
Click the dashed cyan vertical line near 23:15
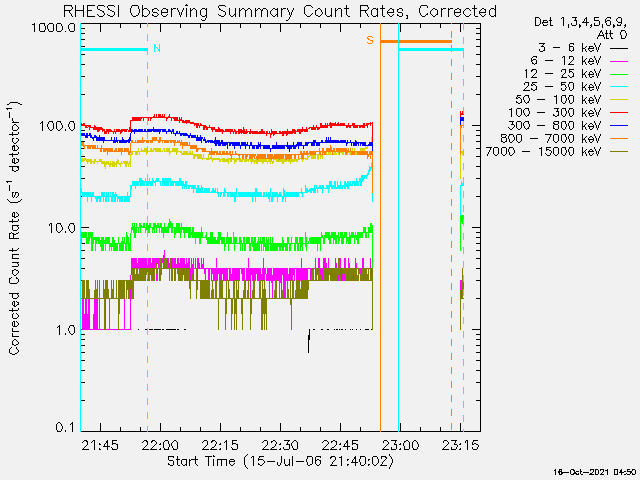tap(463, 245)
